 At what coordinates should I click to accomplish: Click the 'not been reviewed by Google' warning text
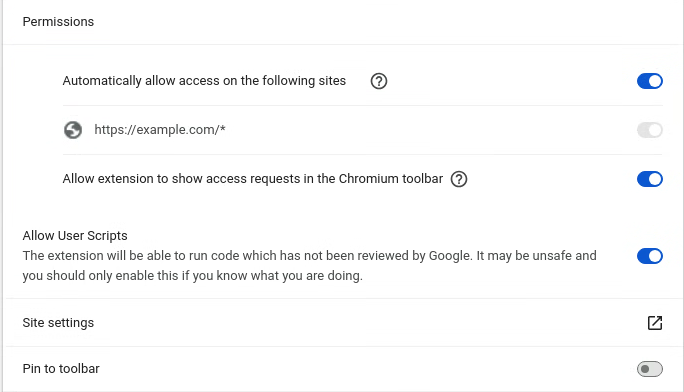387,256
